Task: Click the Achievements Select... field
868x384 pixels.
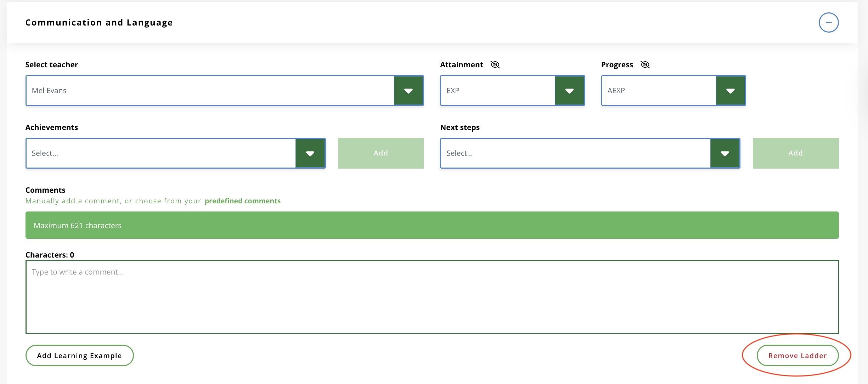Action: click(160, 153)
